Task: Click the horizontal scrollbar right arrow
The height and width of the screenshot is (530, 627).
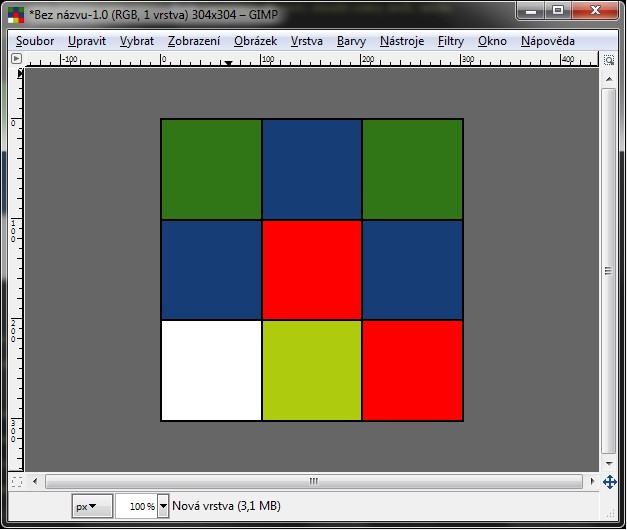Action: pos(592,482)
